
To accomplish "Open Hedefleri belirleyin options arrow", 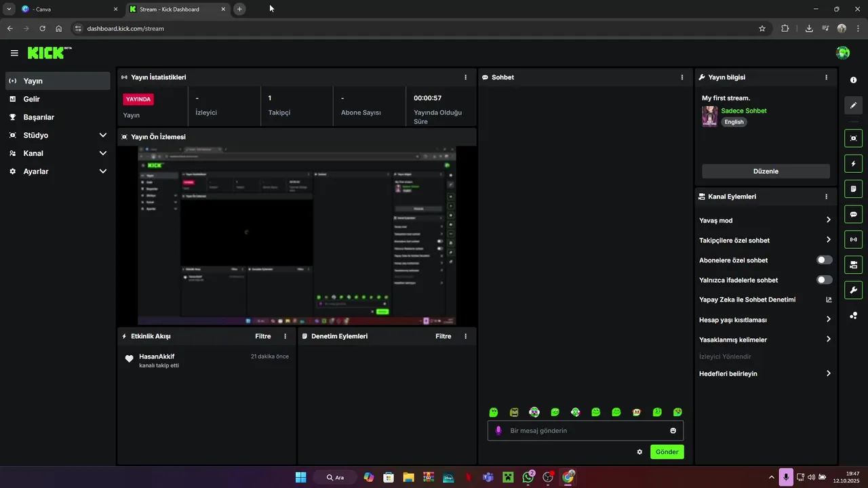I will pyautogui.click(x=829, y=373).
